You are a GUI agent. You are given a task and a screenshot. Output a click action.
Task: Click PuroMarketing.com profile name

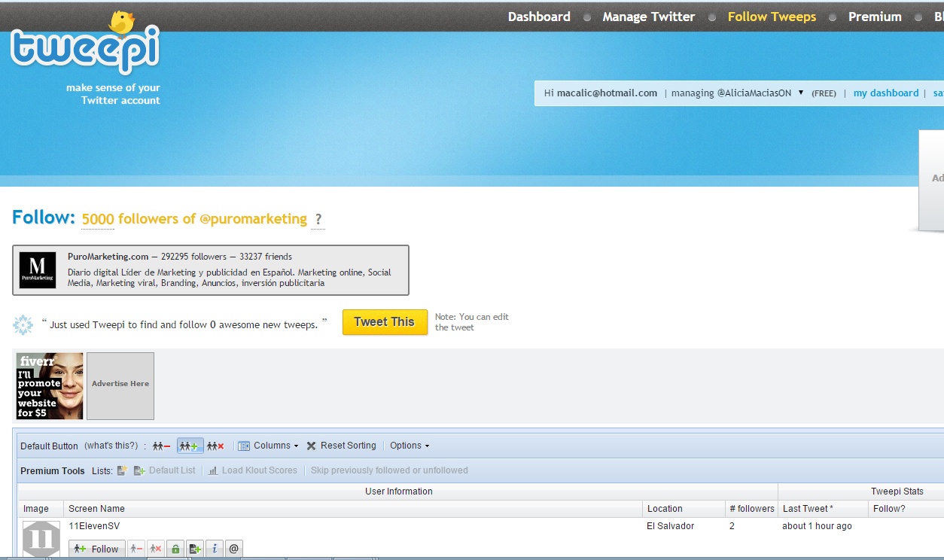(x=108, y=257)
